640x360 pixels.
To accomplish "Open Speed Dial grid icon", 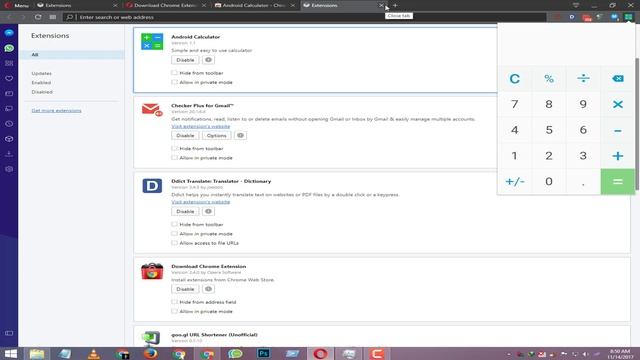I will pos(53,17).
